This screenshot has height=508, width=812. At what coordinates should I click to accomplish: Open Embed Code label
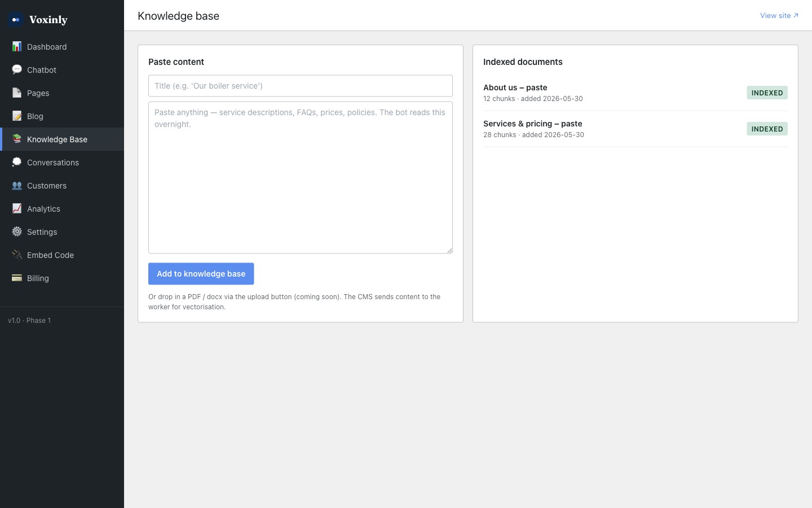coord(50,255)
